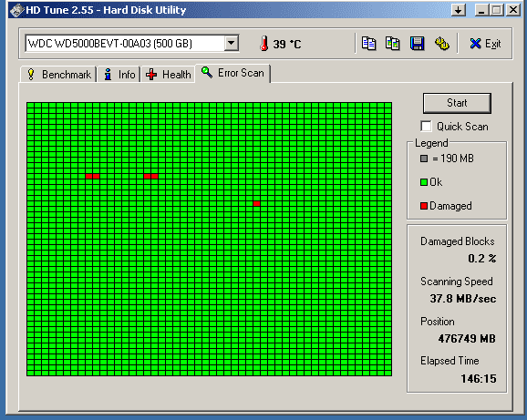The height and width of the screenshot is (420, 527).
Task: Switch to the Benchmark tab
Action: 59,74
